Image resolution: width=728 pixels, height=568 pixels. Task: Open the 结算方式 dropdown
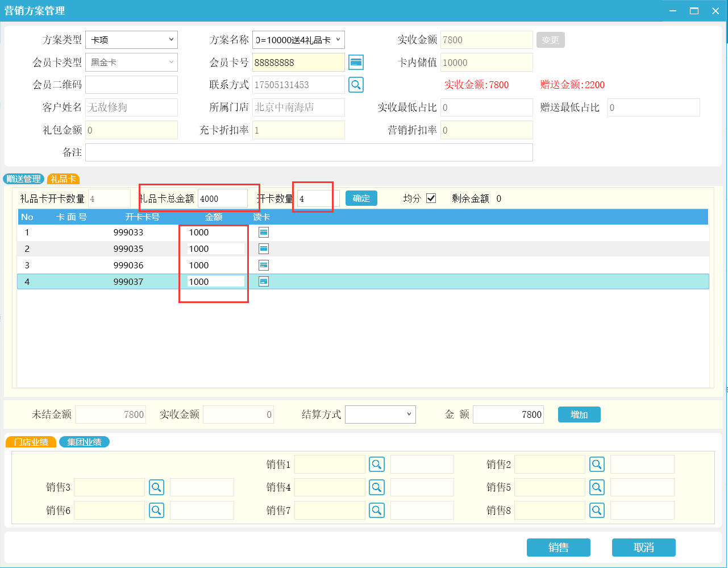coord(380,414)
